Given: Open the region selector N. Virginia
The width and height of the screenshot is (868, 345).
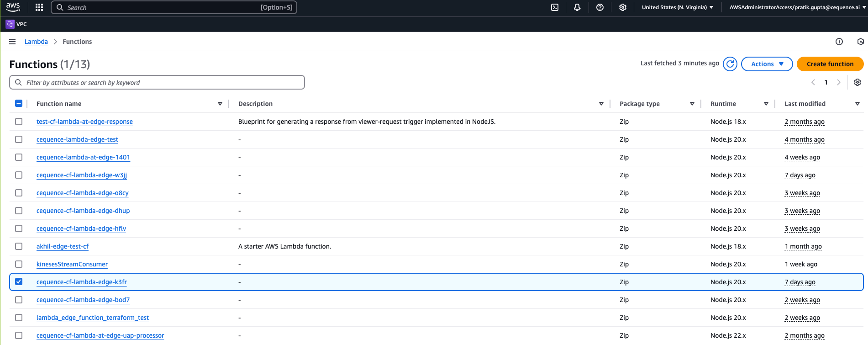Looking at the screenshot, I should click(678, 7).
